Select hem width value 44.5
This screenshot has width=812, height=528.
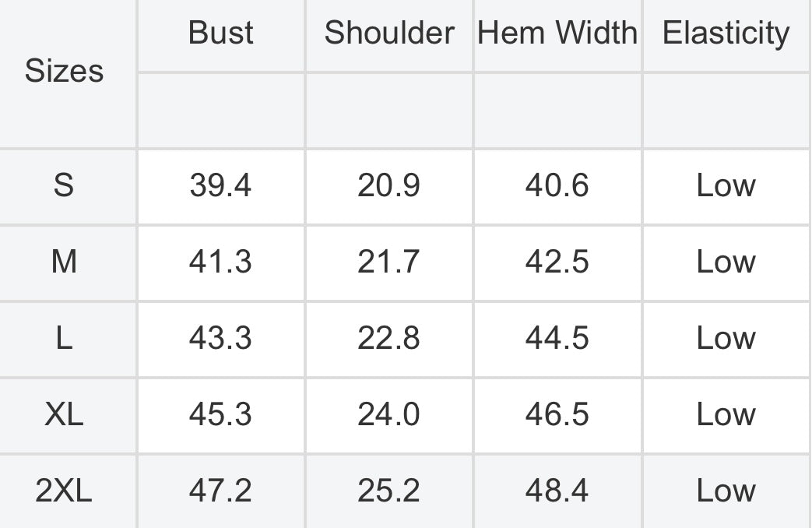click(557, 338)
